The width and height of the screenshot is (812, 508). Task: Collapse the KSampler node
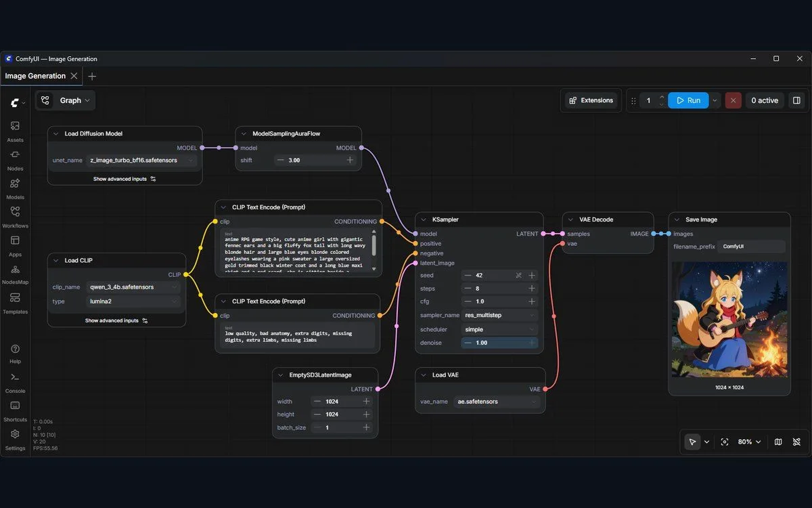(424, 219)
